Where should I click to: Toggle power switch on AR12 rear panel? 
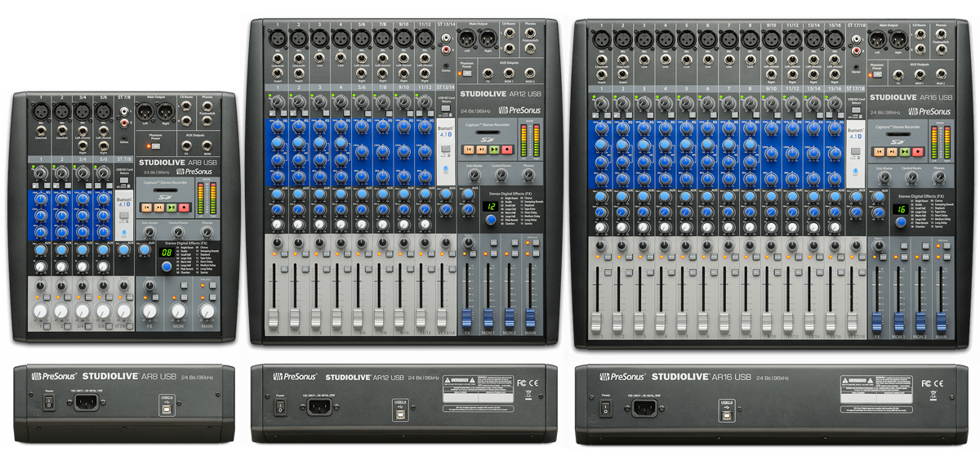281,407
